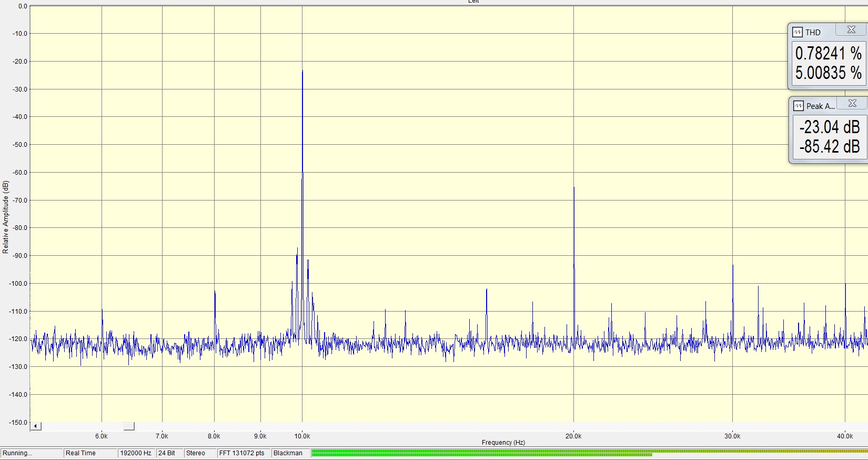Viewport: 868px width, 460px height.
Task: Click the 10 kHz fundamental peak top
Action: pyautogui.click(x=302, y=71)
